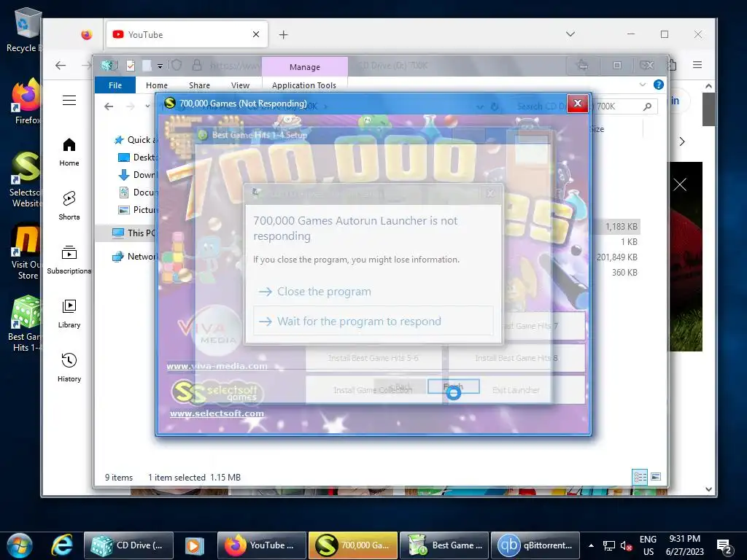Viewport: 747px width, 560px height.
Task: Open Best Game Hits 1-4 desktop shortcut
Action: tap(25, 324)
